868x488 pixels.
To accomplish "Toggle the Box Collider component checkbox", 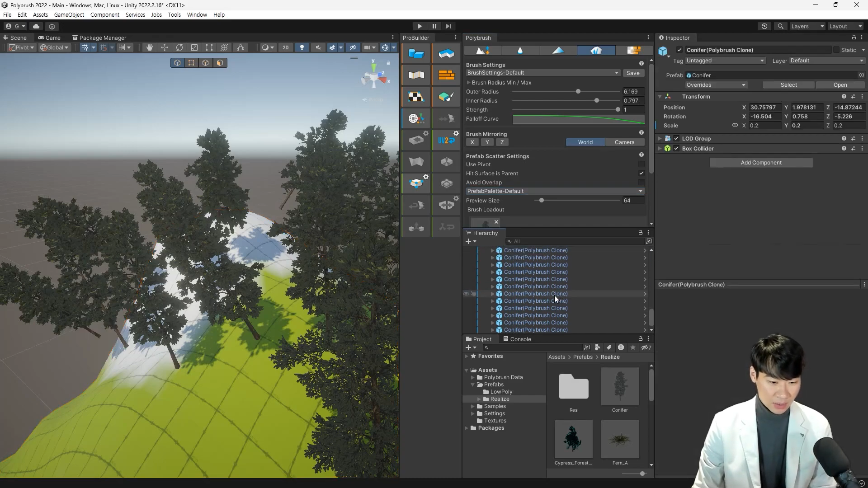I will (x=676, y=149).
